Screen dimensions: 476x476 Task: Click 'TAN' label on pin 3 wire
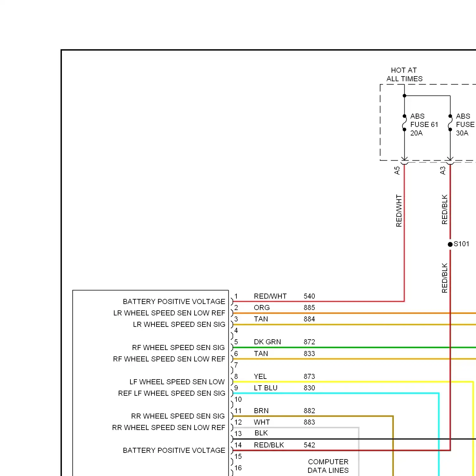(261, 319)
